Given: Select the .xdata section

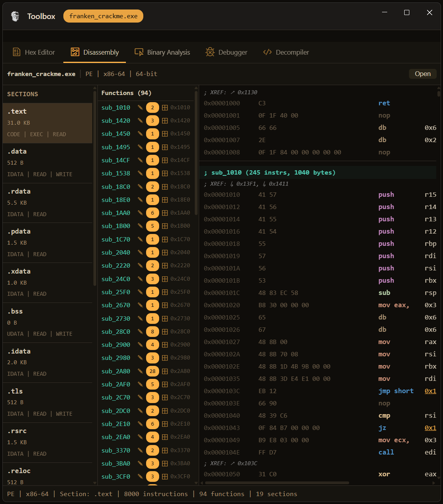Looking at the screenshot, I should pos(48,283).
